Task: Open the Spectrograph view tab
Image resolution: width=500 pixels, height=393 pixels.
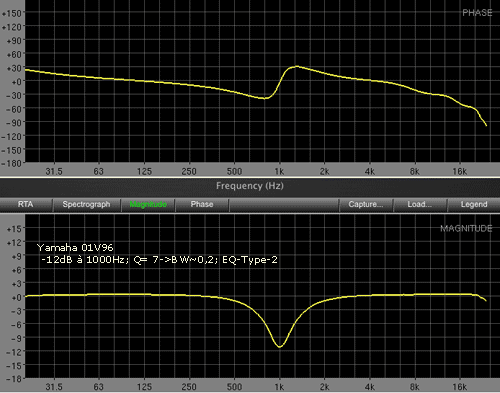Action: 86,204
